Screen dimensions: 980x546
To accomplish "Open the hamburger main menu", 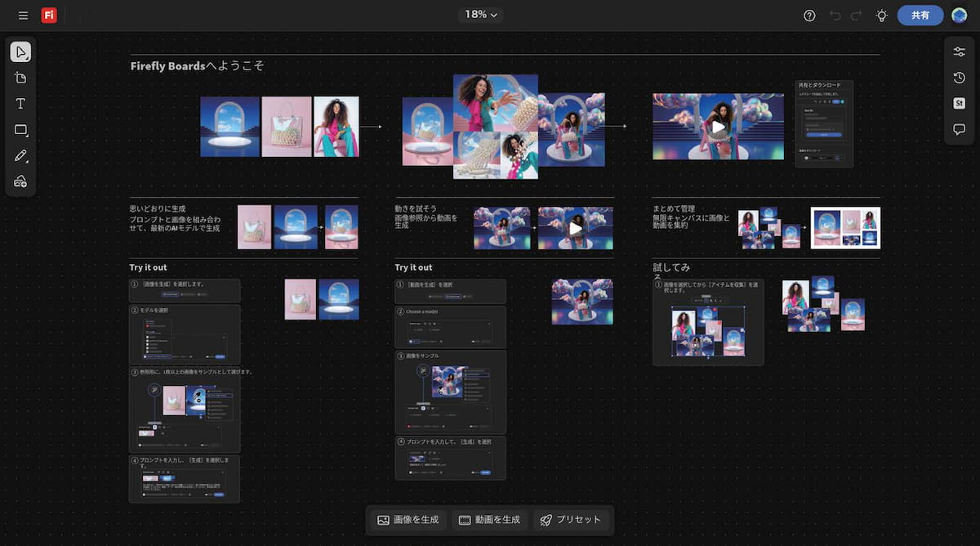I will click(x=23, y=16).
